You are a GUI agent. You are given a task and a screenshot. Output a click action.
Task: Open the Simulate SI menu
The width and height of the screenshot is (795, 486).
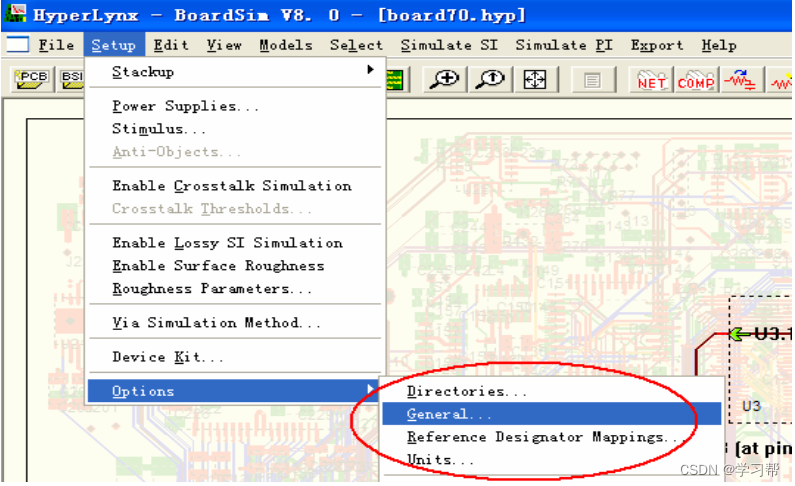[x=449, y=45]
